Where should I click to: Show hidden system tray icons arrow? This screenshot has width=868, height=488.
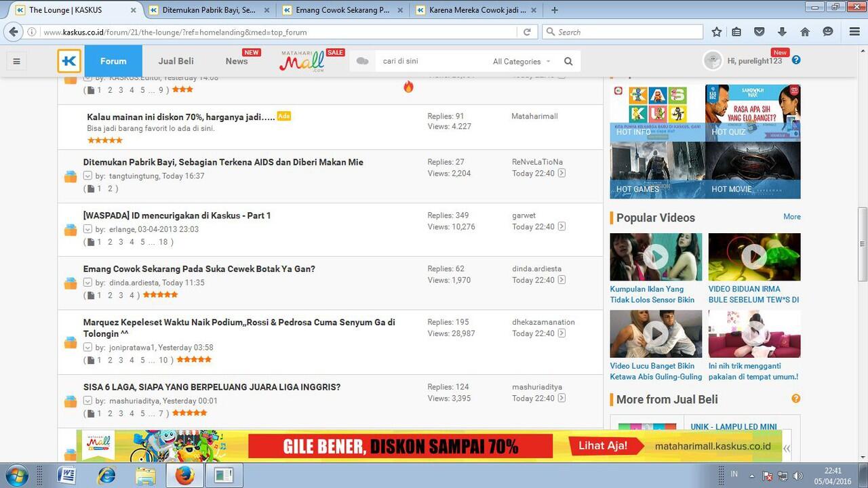click(x=751, y=476)
